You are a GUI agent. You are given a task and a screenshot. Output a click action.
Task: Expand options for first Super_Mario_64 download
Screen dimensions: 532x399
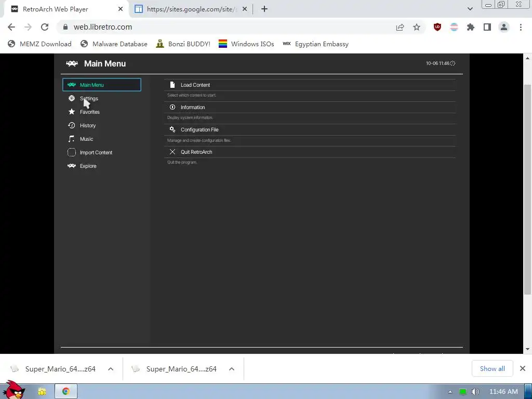(111, 369)
